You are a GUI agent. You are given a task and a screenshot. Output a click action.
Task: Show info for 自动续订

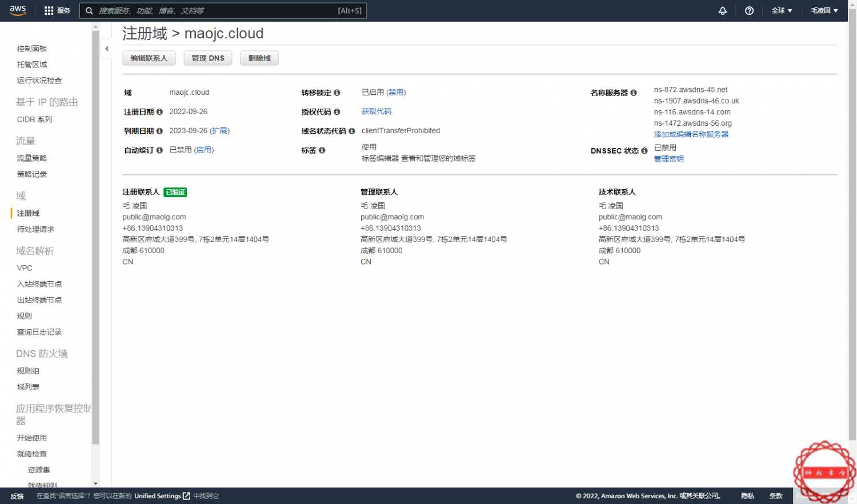point(159,150)
